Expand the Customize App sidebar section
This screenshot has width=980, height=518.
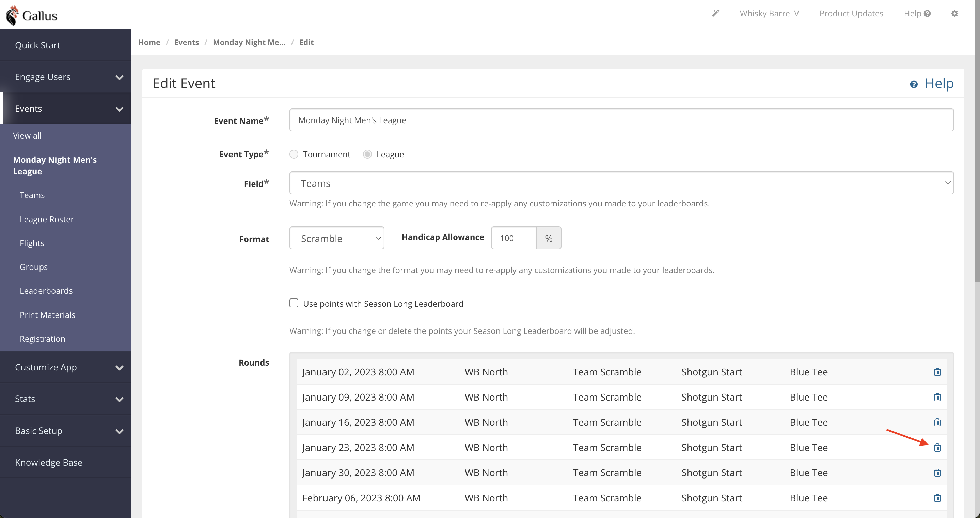65,367
